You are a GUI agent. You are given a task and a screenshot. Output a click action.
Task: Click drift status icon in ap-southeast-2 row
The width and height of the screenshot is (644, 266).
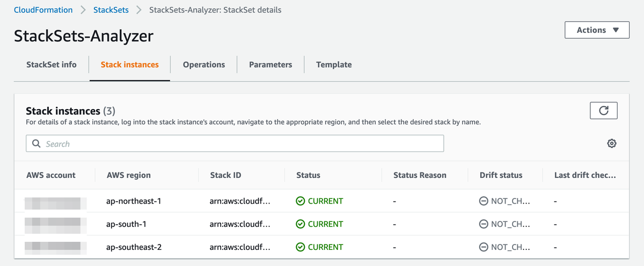point(484,247)
